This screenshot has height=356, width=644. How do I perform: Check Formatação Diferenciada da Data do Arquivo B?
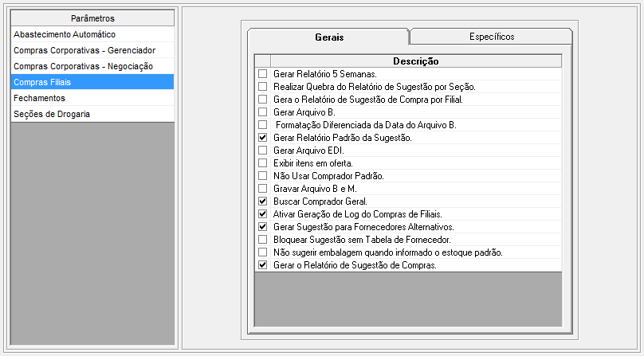pyautogui.click(x=262, y=125)
